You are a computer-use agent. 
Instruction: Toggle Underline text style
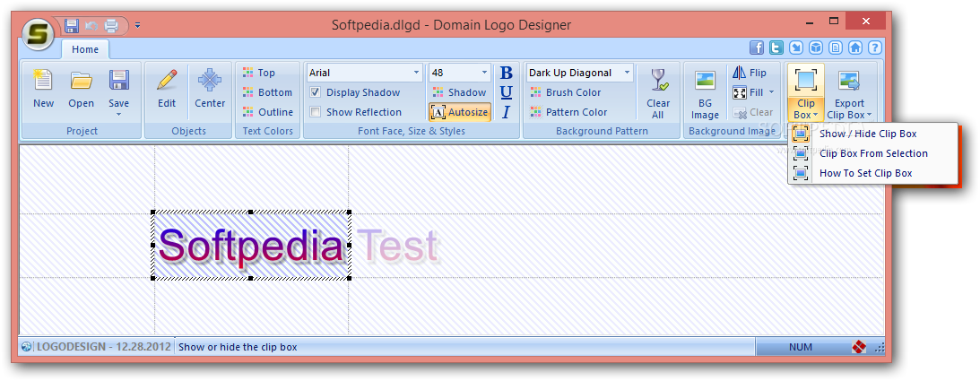507,92
